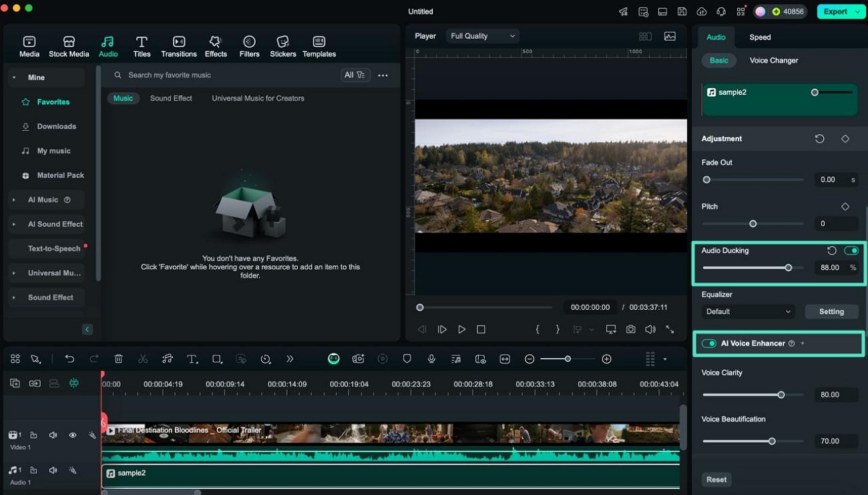Expand the AI Sound Effect section
Image resolution: width=868 pixels, height=495 pixels.
point(13,224)
